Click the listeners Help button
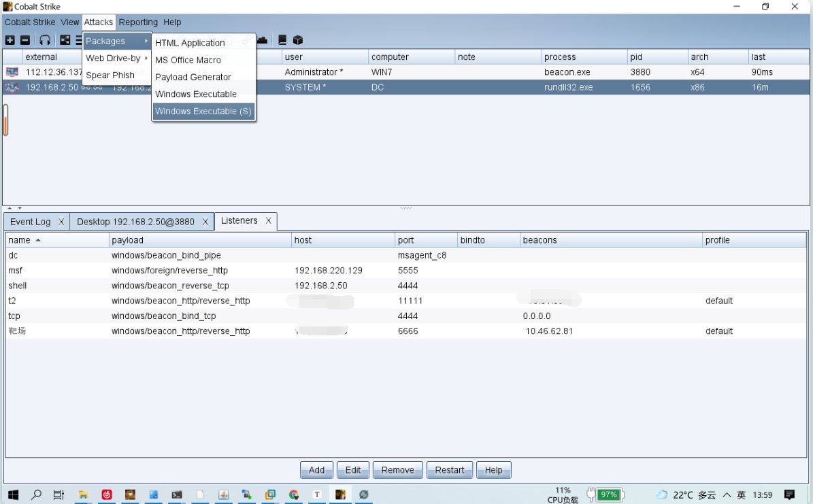 [494, 470]
